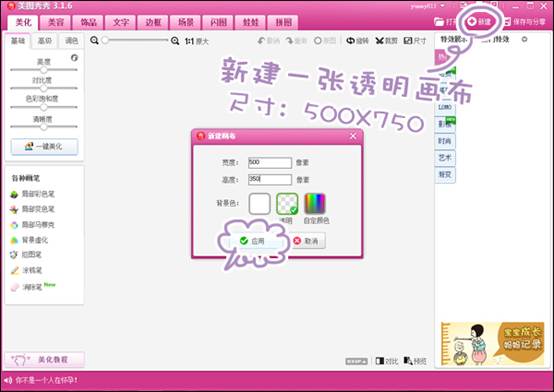This screenshot has width=554, height=392.
Task: Select the 裁剪 crop tool
Action: 387,41
